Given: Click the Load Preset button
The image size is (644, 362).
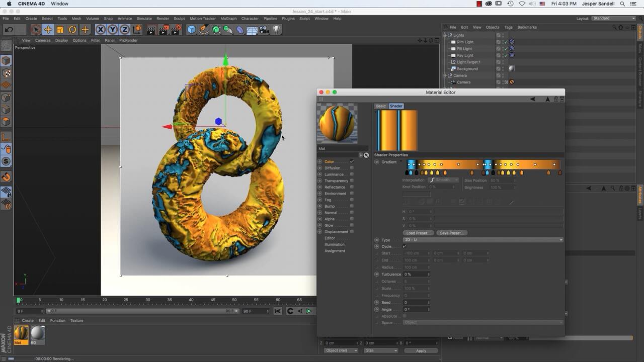Looking at the screenshot, I should pyautogui.click(x=418, y=233).
